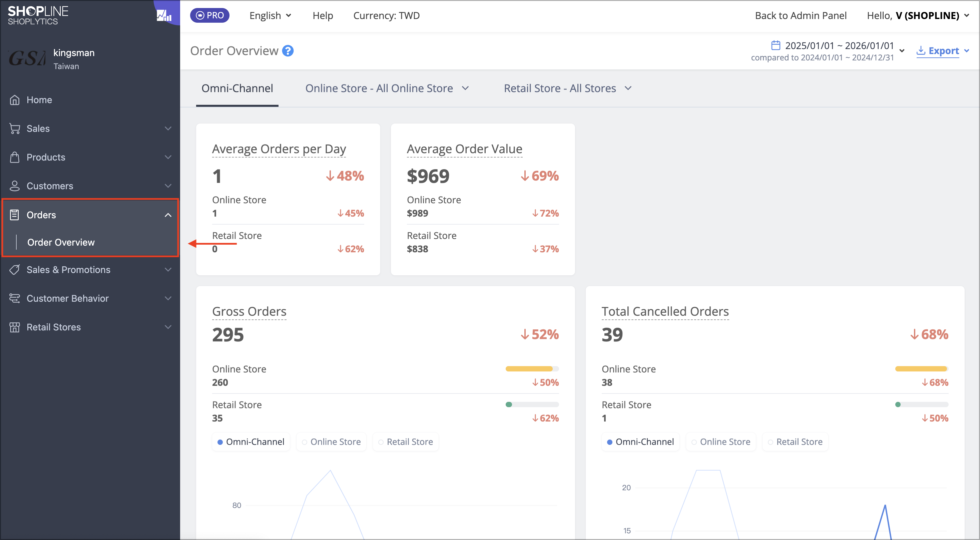Click the Order Overview help question icon

(x=288, y=51)
